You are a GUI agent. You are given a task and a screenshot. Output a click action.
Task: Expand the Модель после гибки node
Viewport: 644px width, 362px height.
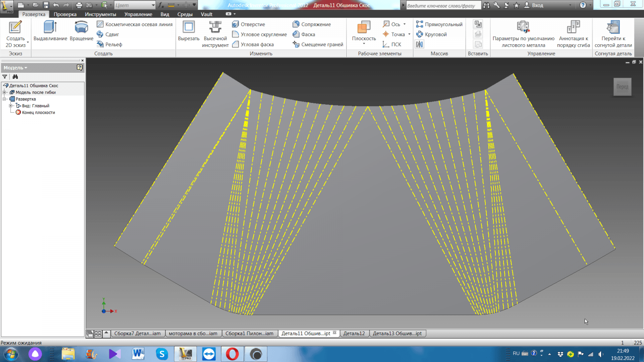point(5,93)
